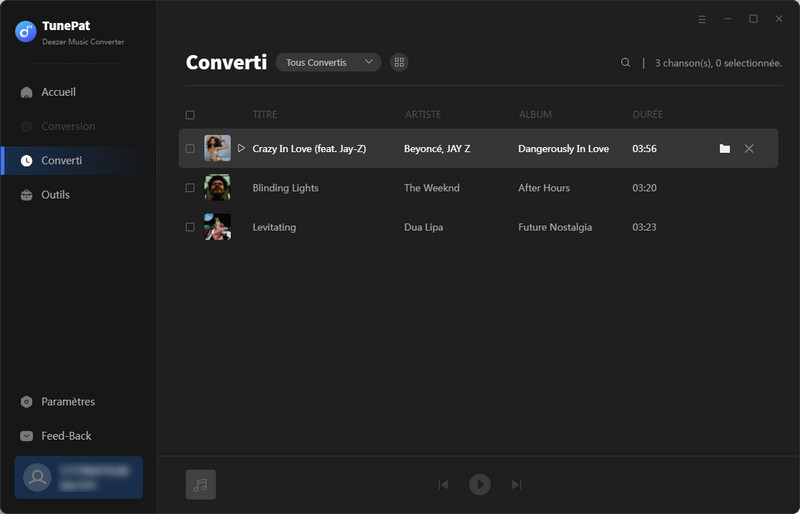The height and width of the screenshot is (514, 800).
Task: Skip to the next track
Action: [x=516, y=485]
